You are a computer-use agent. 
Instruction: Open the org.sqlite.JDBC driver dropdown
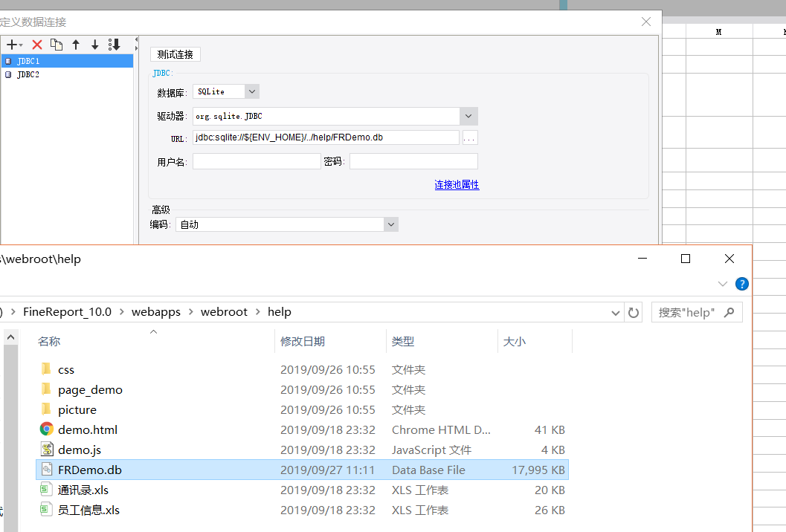click(x=468, y=116)
